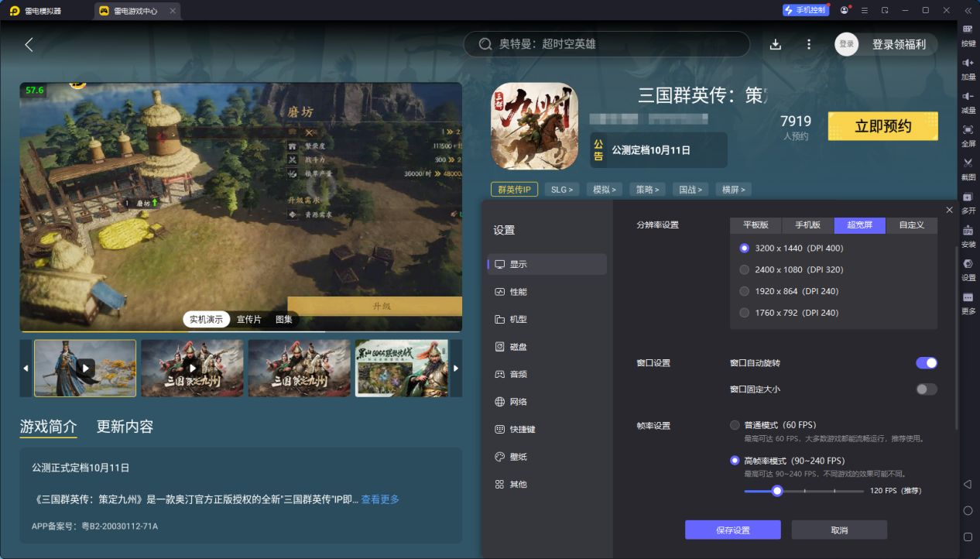Toggle the window auto-rotate (窗口自动旋转) switch
980x559 pixels.
(926, 363)
